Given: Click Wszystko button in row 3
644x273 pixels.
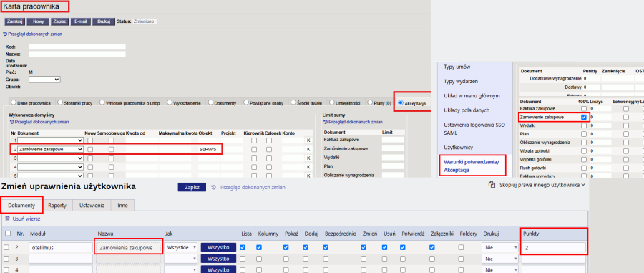Looking at the screenshot, I should [x=218, y=259].
